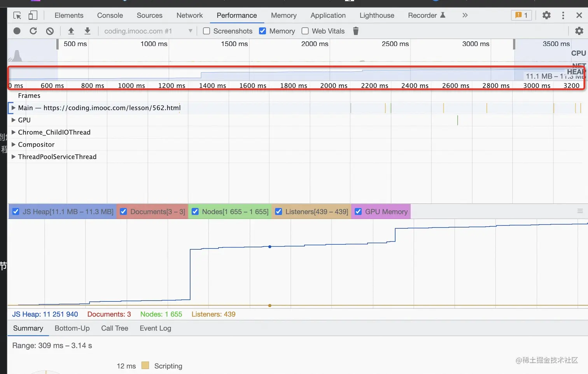Open the DevTools three-dot menu
Image resolution: width=588 pixels, height=374 pixels.
[563, 16]
